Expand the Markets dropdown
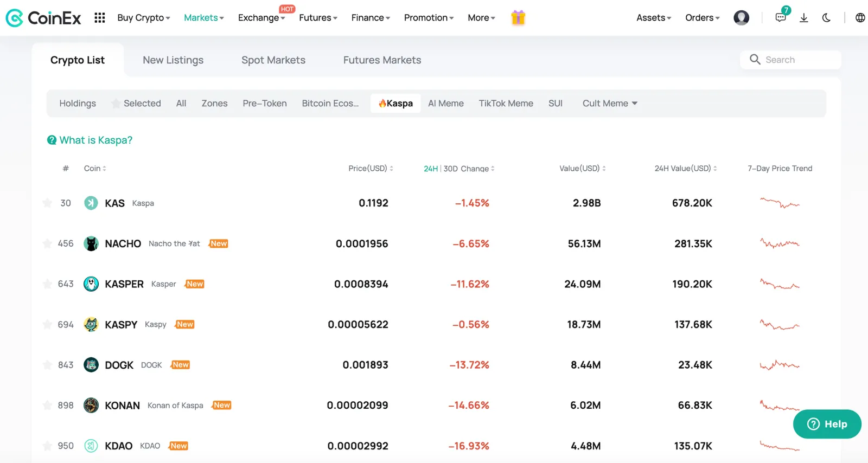Image resolution: width=868 pixels, height=463 pixels. 204,18
